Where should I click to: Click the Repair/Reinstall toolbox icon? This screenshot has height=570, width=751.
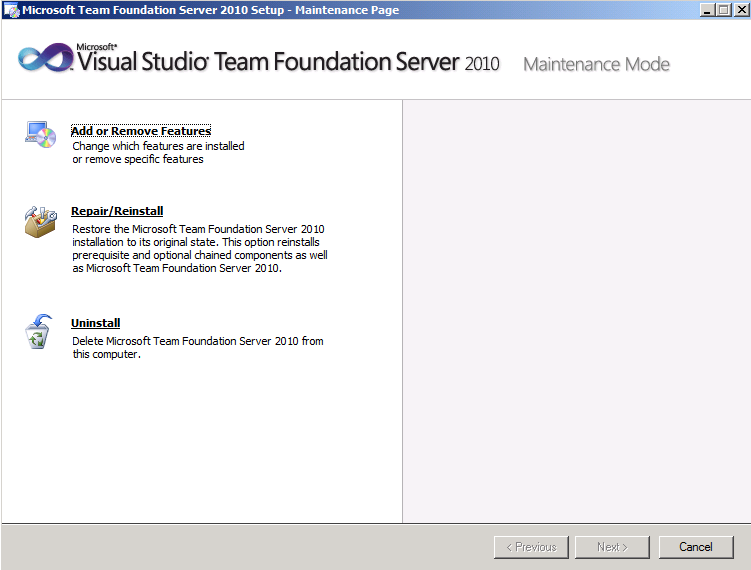coord(41,222)
